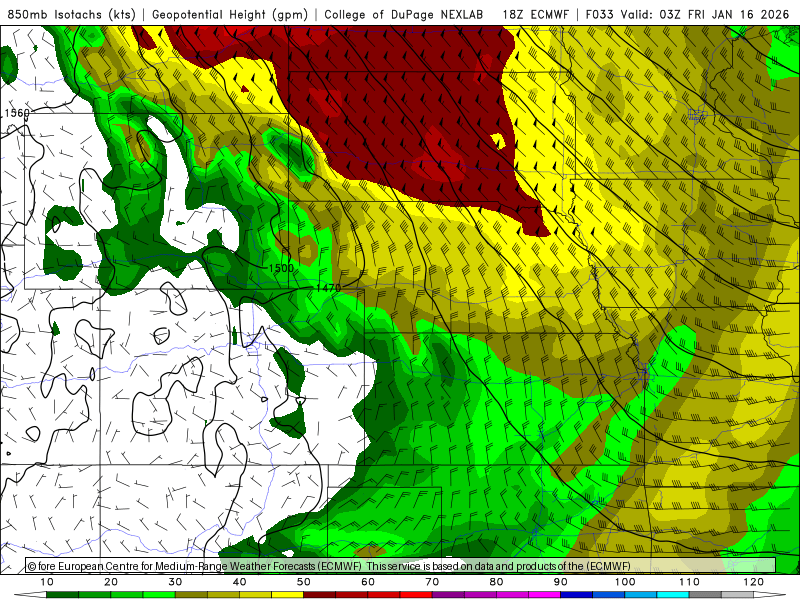Click the '20' legend scale number
This screenshot has width=800, height=600.
(111, 582)
